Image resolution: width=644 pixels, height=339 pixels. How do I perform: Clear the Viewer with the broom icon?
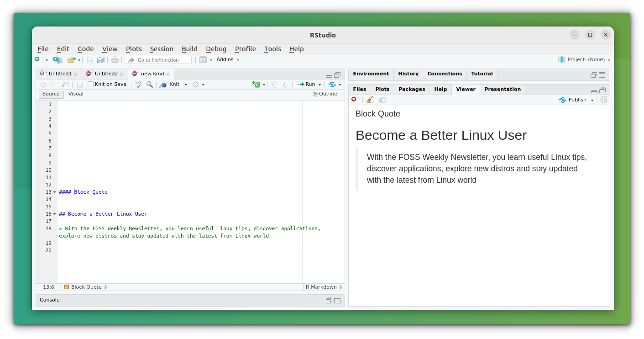[369, 100]
